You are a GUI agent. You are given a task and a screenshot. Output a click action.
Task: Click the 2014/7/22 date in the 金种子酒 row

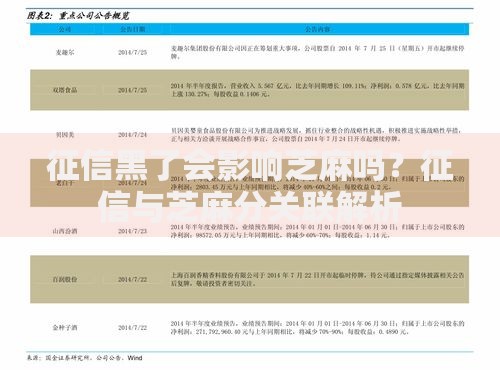tap(132, 328)
